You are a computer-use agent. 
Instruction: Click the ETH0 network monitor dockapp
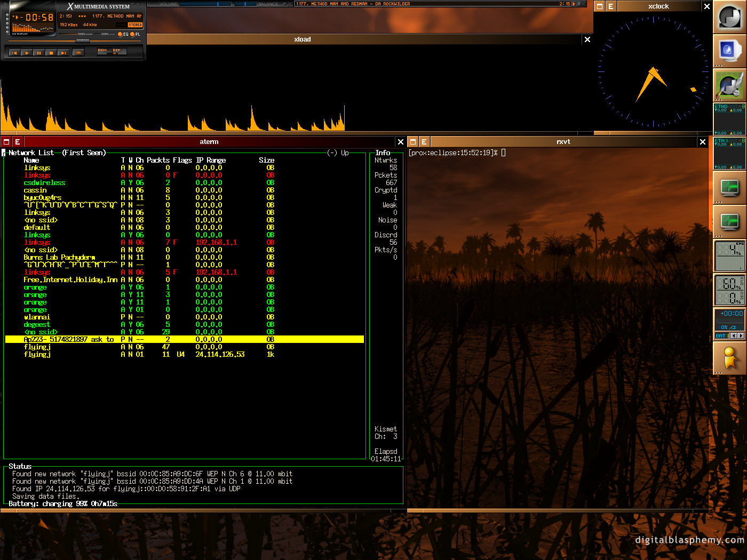coord(730,119)
